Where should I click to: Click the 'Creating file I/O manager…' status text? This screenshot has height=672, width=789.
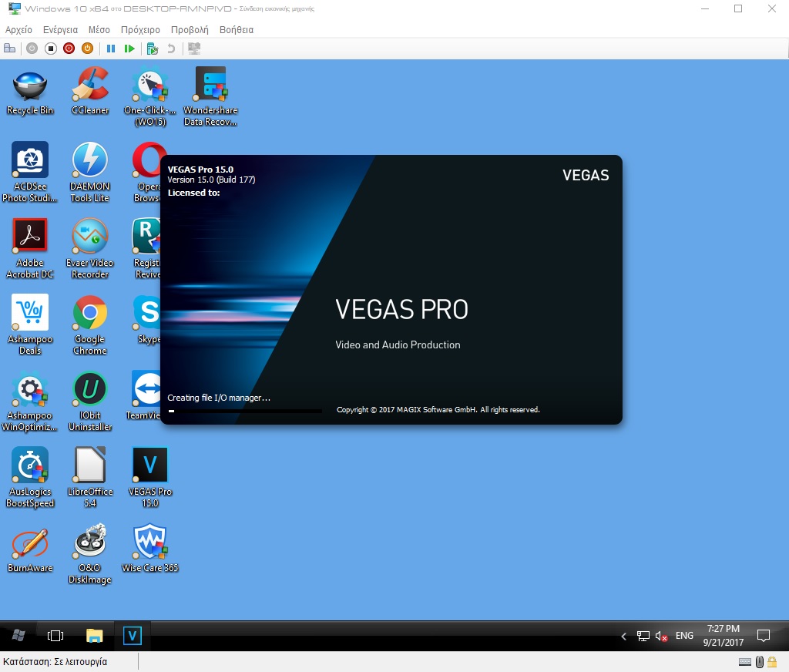click(219, 398)
